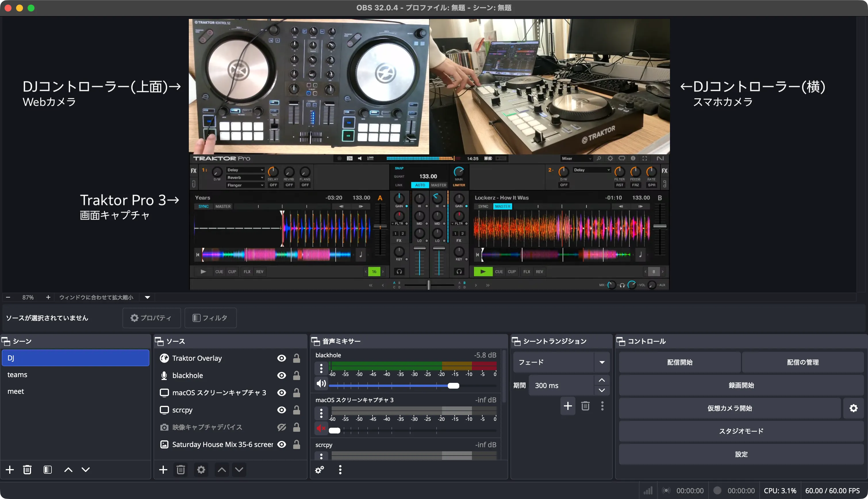Show the 映像キャプチャデバイス source

[281, 427]
